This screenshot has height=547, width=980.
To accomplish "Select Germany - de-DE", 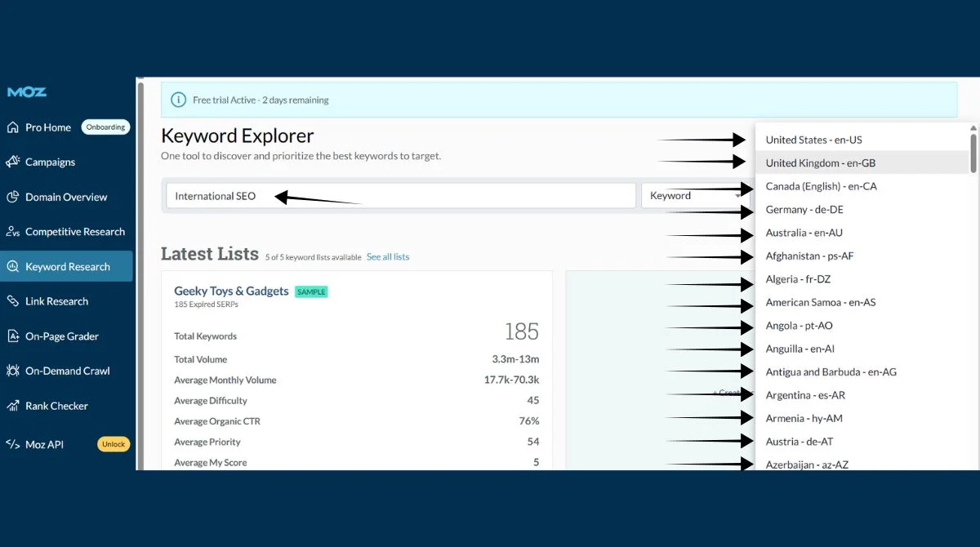I will [x=862, y=209].
